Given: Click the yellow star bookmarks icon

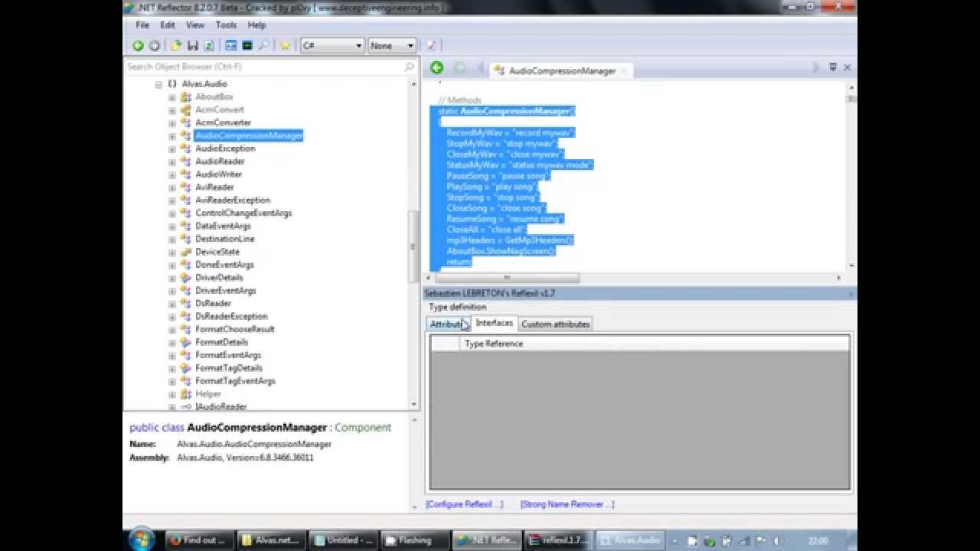Looking at the screenshot, I should [285, 46].
